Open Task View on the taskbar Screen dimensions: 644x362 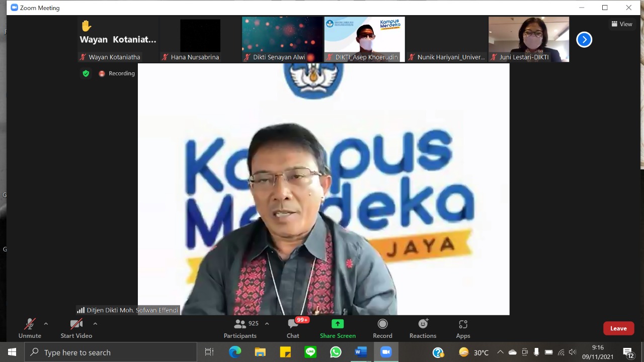pos(209,352)
